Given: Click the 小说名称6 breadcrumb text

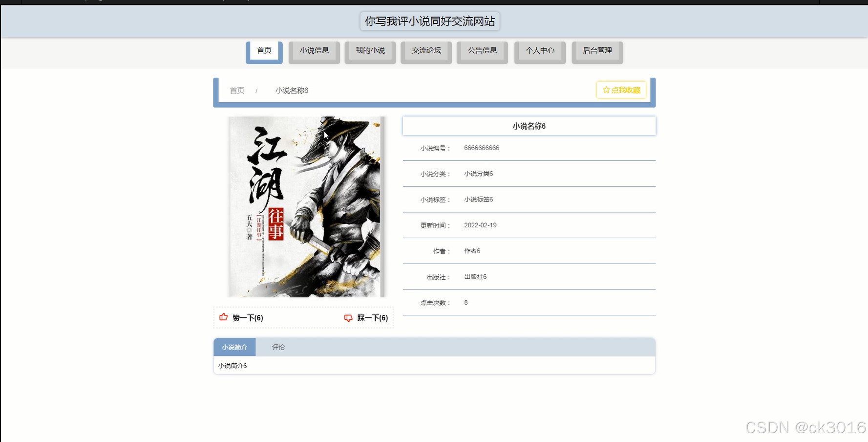Looking at the screenshot, I should [x=292, y=90].
